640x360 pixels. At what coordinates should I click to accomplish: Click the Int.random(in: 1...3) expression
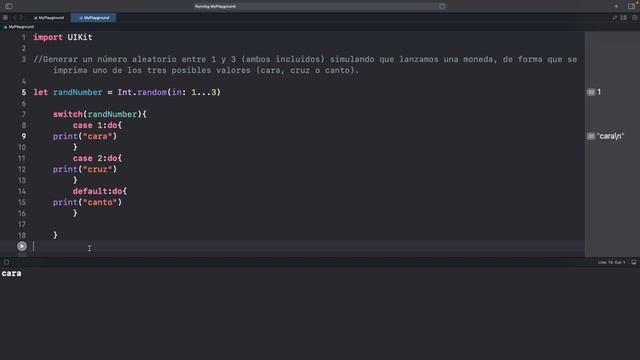coord(169,92)
